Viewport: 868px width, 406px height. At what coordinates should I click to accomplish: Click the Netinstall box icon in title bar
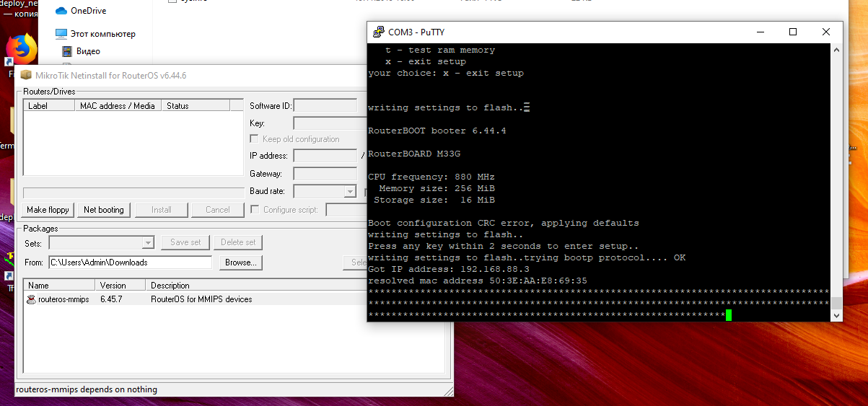pos(26,75)
